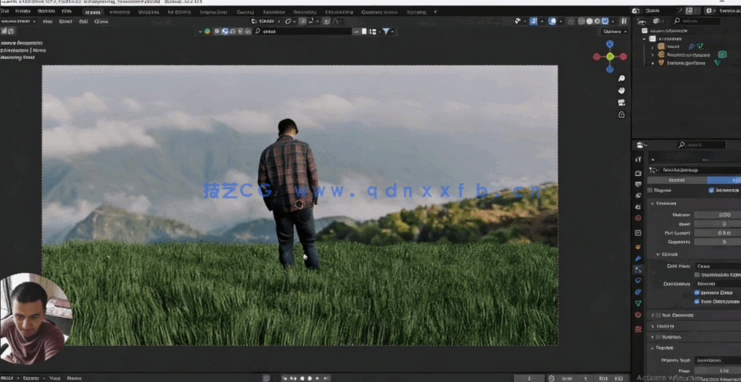Image resolution: width=741 pixels, height=382 pixels.
Task: Enable the Rotation panel checkbox
Action: point(659,337)
